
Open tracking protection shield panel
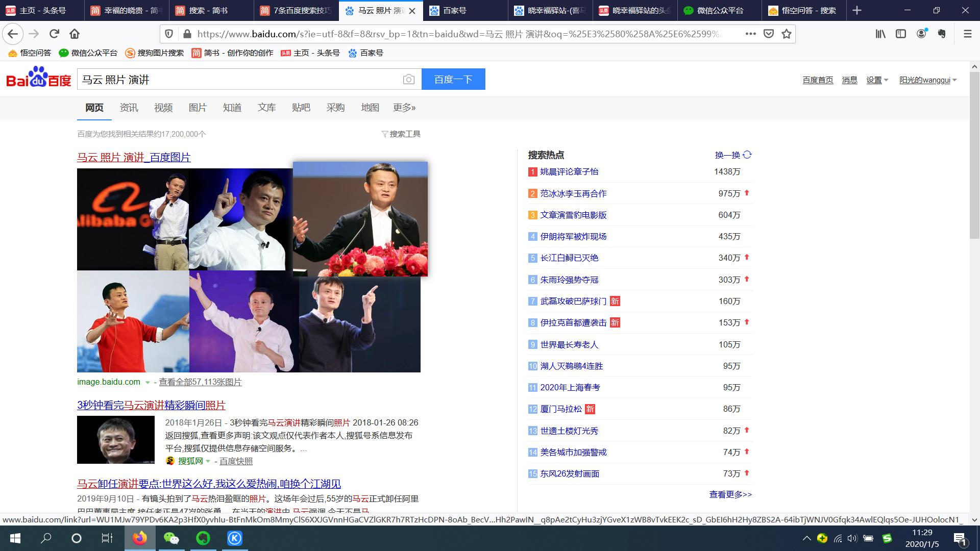pos(169,34)
